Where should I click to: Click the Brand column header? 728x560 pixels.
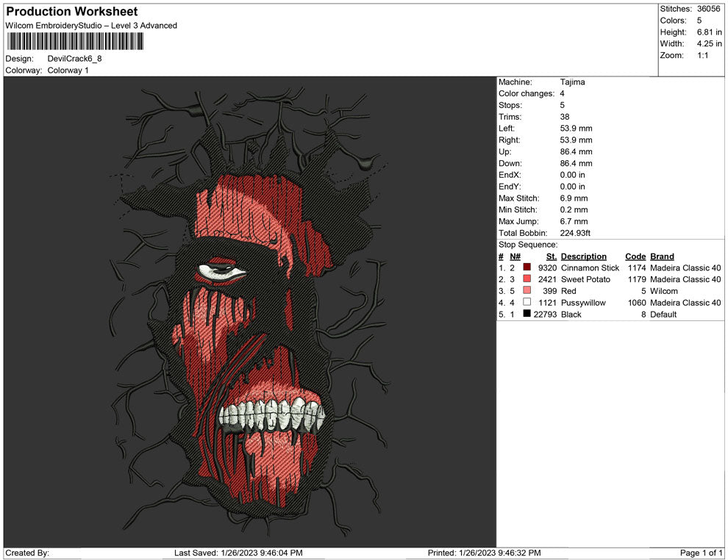coord(662,256)
